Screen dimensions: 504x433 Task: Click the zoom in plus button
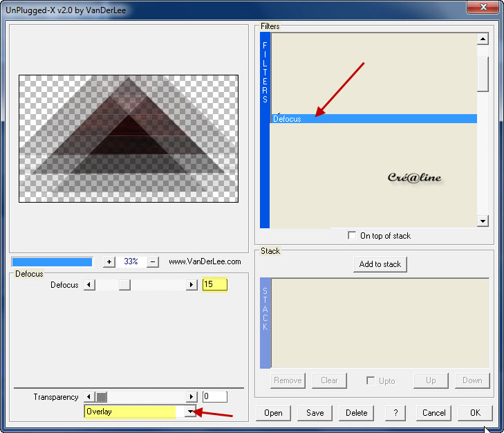(109, 261)
